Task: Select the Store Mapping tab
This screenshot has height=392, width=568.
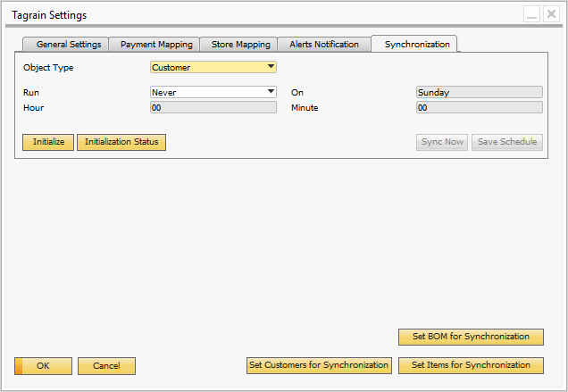Action: [239, 45]
